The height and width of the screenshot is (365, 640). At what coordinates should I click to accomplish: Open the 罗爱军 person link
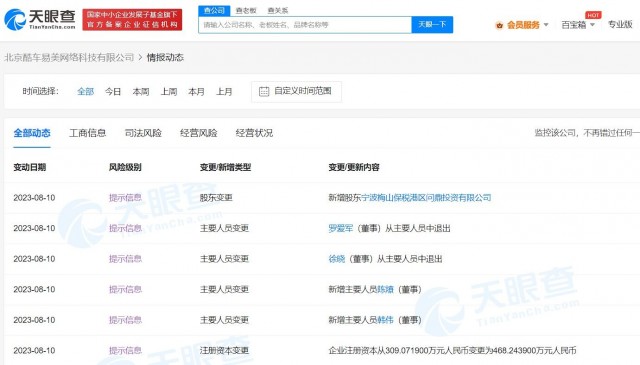click(x=340, y=228)
